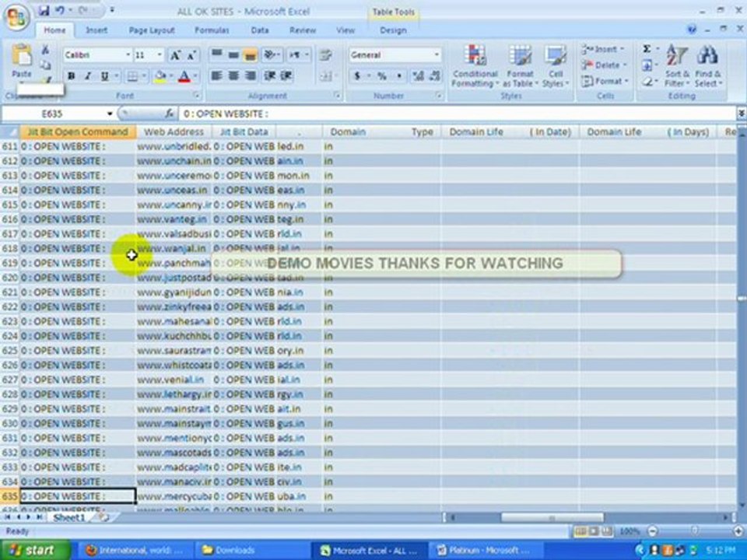Apply accounting dollar format
The height and width of the screenshot is (560, 747).
click(357, 75)
